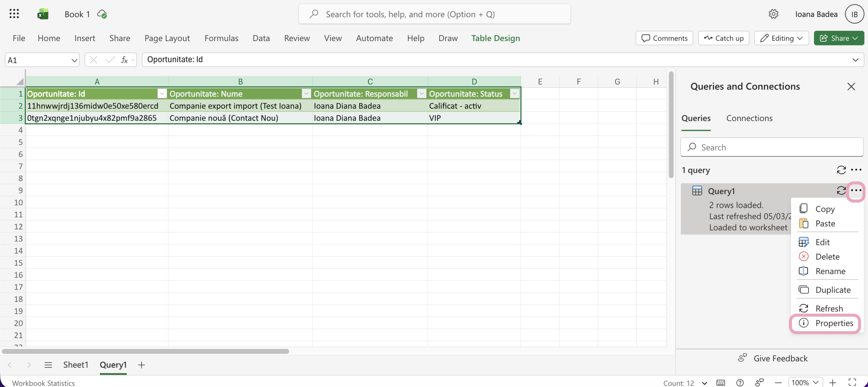The image size is (868, 387).
Task: Click the Comments button
Action: [664, 38]
